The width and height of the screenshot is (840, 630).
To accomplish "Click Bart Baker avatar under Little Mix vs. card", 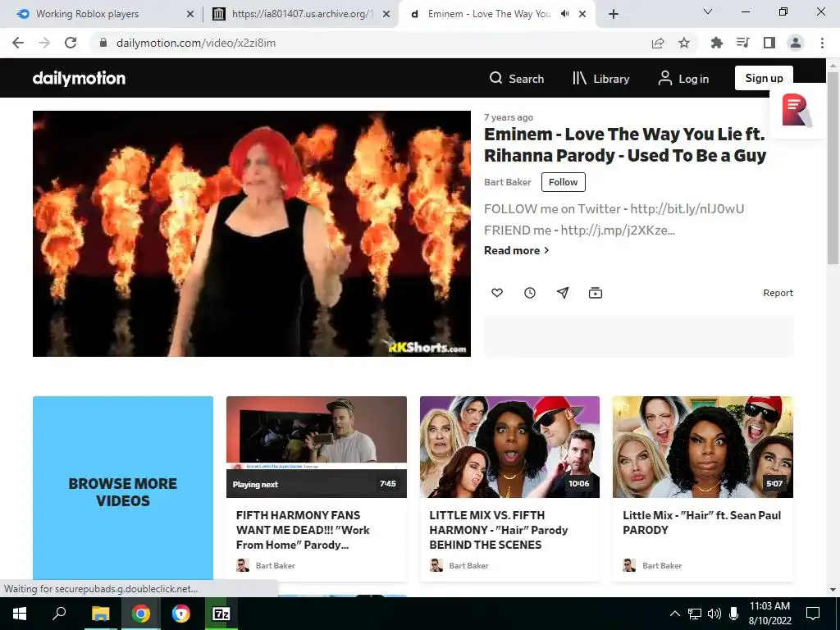I will (436, 565).
